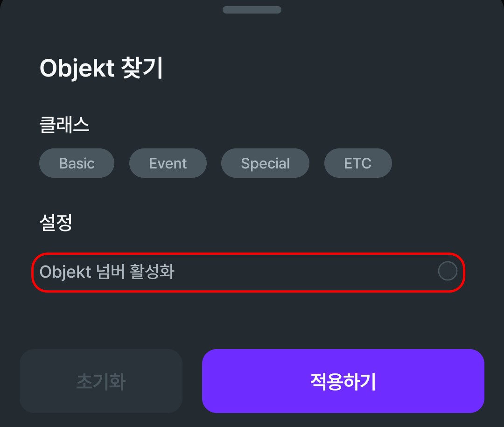Click the 설정 section heading
504x427 pixels.
tap(56, 223)
